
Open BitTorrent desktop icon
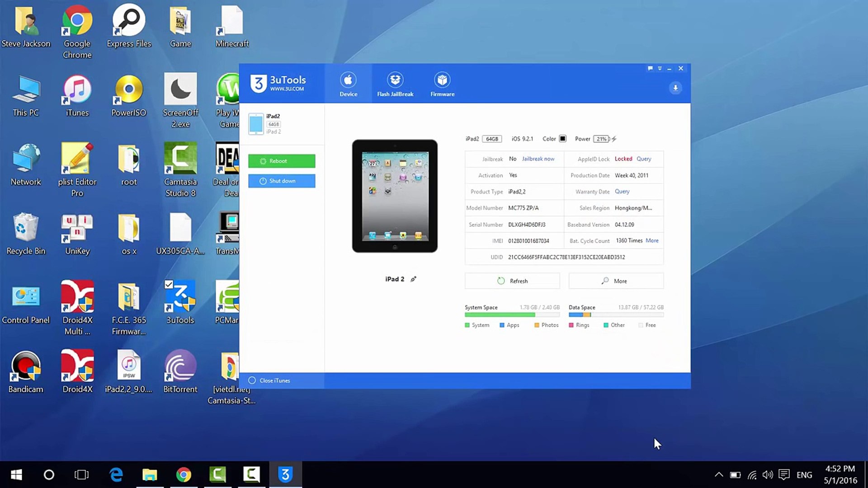[x=180, y=372]
